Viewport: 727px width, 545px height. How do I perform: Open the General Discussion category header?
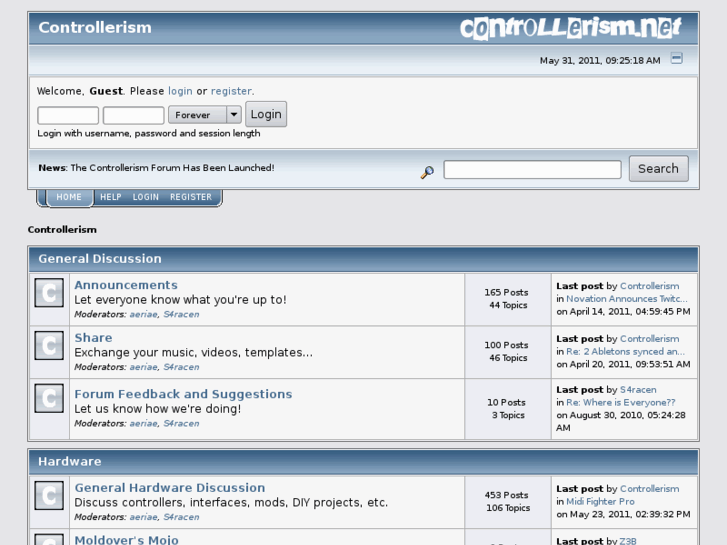coord(100,258)
